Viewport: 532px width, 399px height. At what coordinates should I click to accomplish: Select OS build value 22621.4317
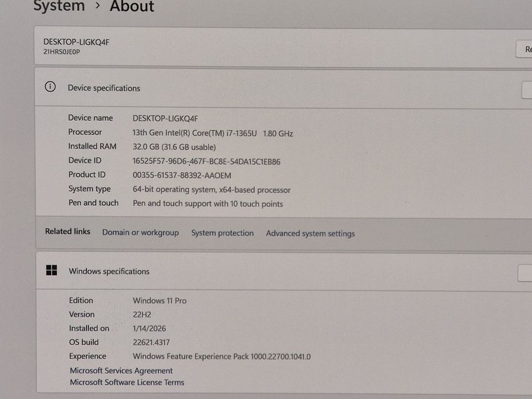(151, 343)
